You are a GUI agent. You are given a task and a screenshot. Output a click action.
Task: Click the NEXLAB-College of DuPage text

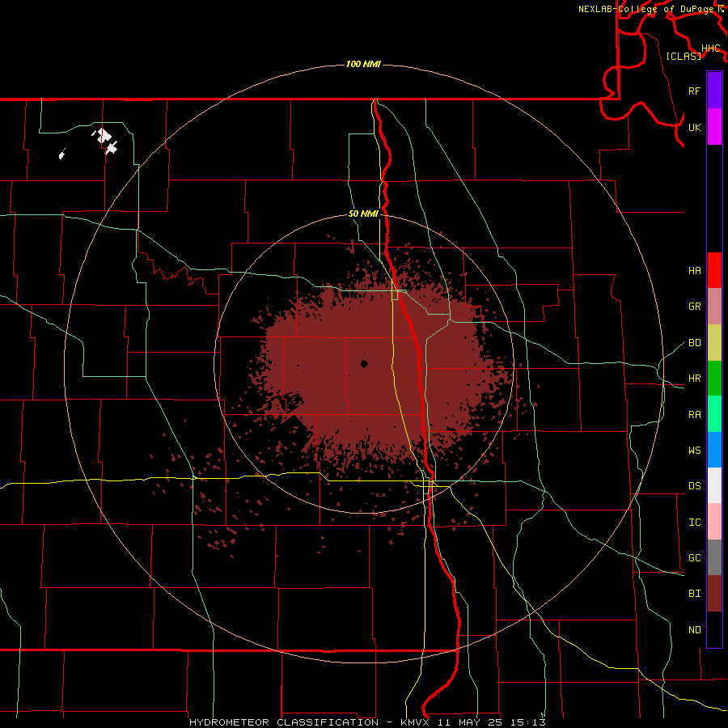[x=645, y=9]
